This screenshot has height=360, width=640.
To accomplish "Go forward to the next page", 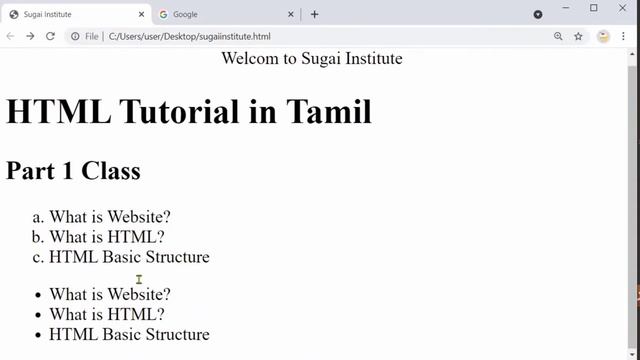I will coord(30,36).
